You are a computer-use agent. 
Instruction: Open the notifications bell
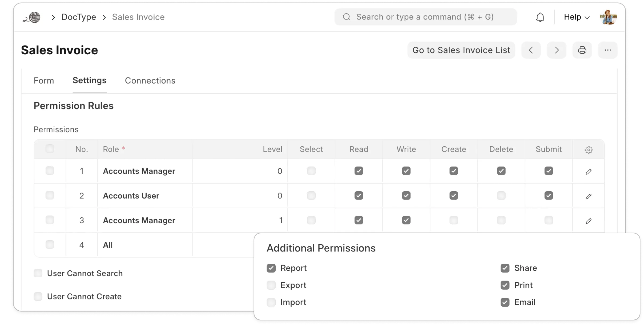pos(540,17)
